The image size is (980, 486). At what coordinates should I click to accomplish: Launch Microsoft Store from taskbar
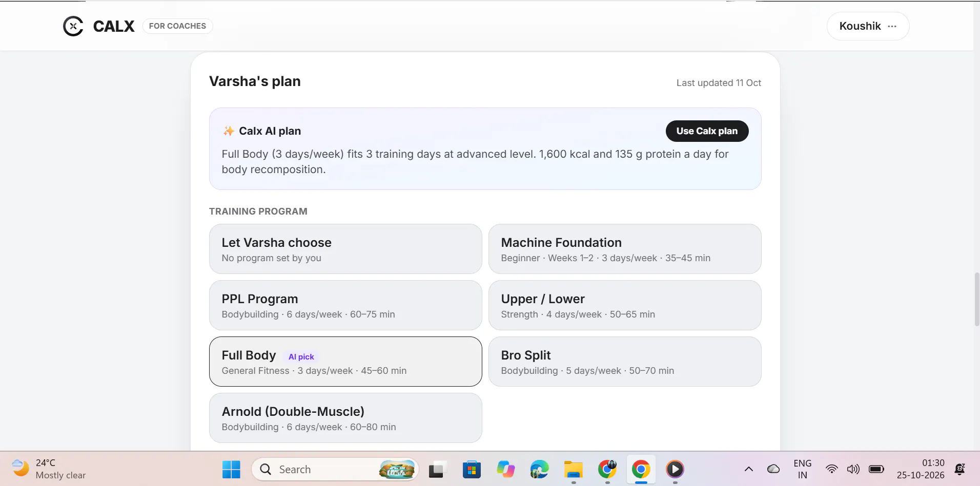coord(472,469)
